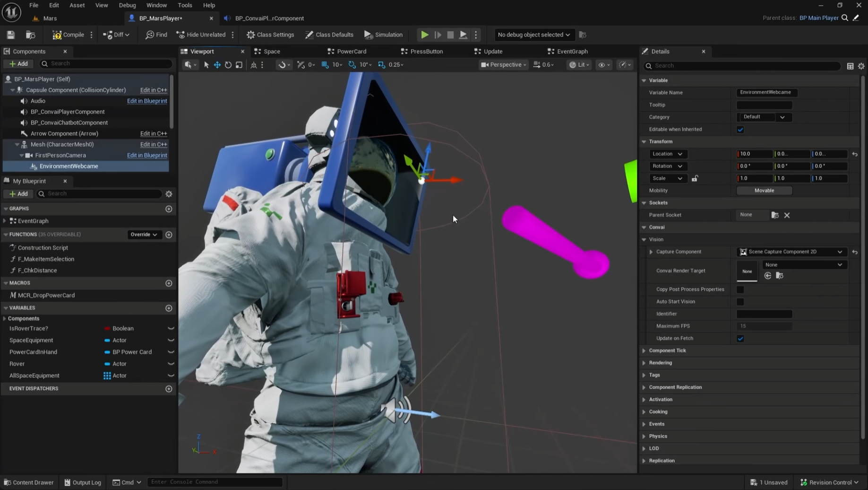Screen dimensions: 868x490
Task: Open the Tools menu
Action: point(185,5)
